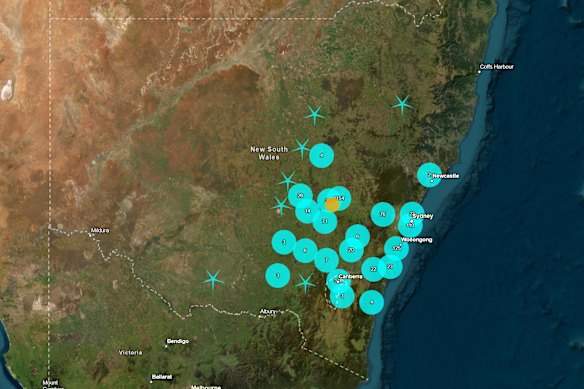Click the Wollongong city label
This screenshot has width=584, height=389.
[417, 240]
